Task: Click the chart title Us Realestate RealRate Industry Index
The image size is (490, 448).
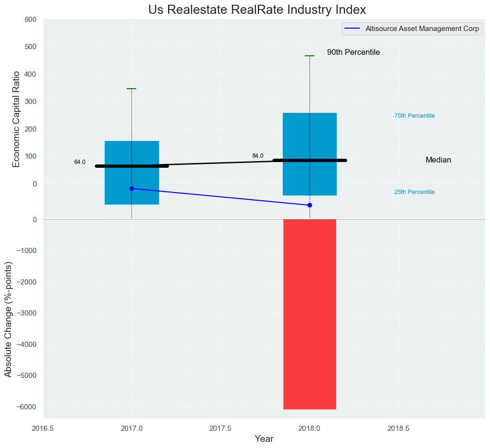Action: (x=257, y=10)
